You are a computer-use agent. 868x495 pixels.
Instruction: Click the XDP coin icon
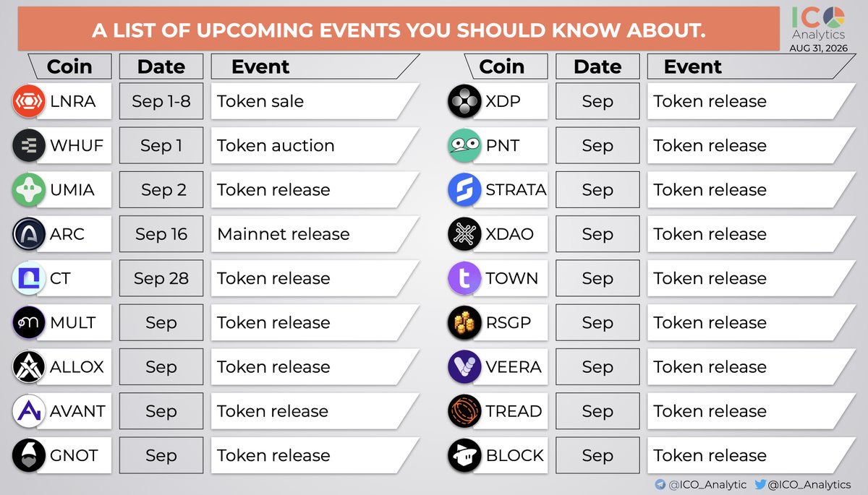(x=464, y=102)
